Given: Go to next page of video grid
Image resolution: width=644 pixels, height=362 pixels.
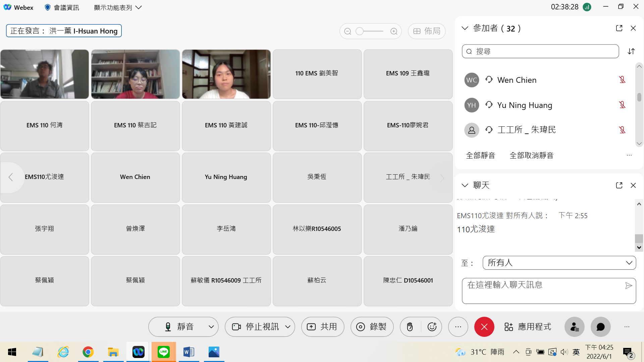Looking at the screenshot, I should [x=442, y=178].
